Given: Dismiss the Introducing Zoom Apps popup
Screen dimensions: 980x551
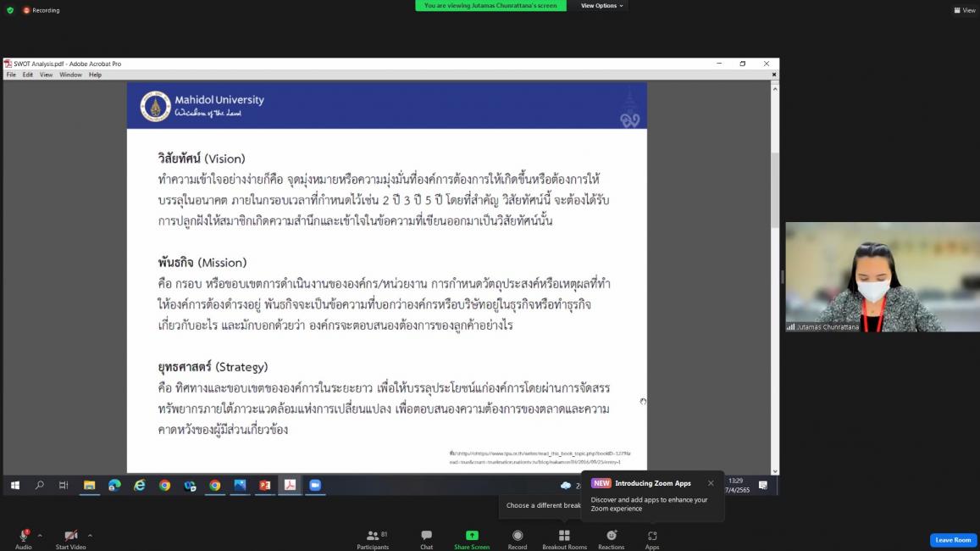Looking at the screenshot, I should click(711, 483).
